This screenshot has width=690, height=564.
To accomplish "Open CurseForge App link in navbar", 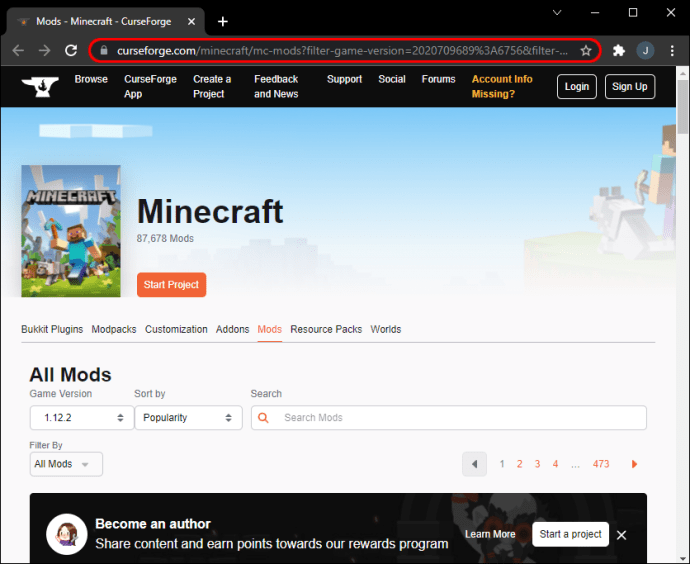I will [x=150, y=86].
